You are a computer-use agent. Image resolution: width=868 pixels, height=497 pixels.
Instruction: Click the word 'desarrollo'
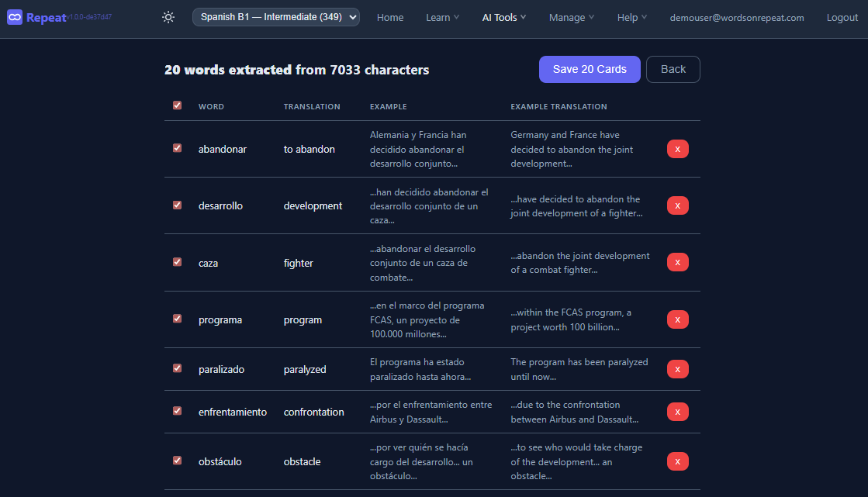click(x=220, y=205)
